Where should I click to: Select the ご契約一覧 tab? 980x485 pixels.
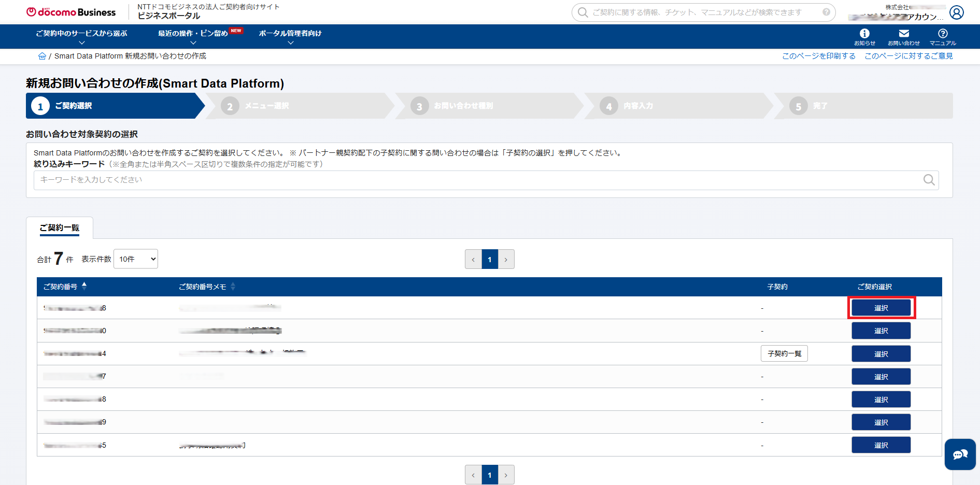pyautogui.click(x=60, y=228)
